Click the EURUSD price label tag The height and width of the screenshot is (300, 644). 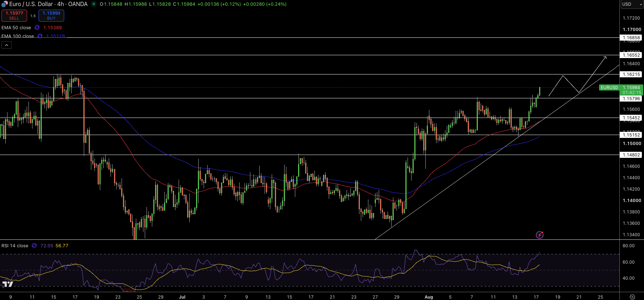coord(609,88)
